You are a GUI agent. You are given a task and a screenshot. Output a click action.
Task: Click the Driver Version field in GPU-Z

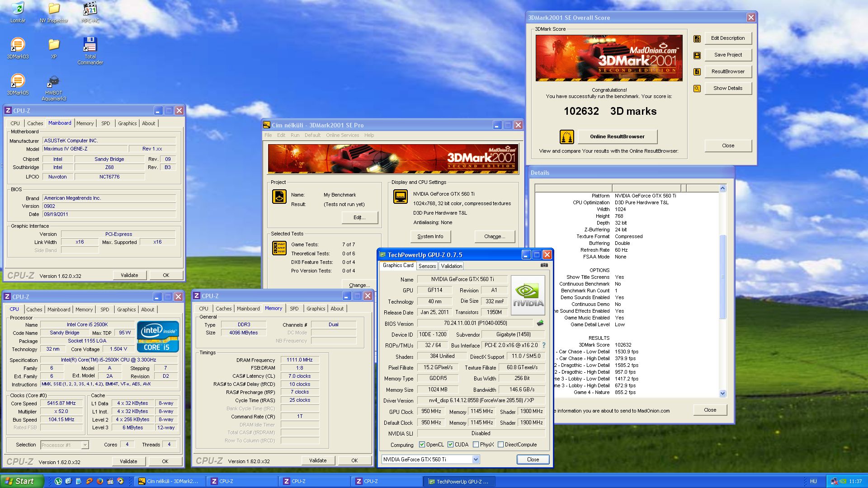tap(481, 400)
